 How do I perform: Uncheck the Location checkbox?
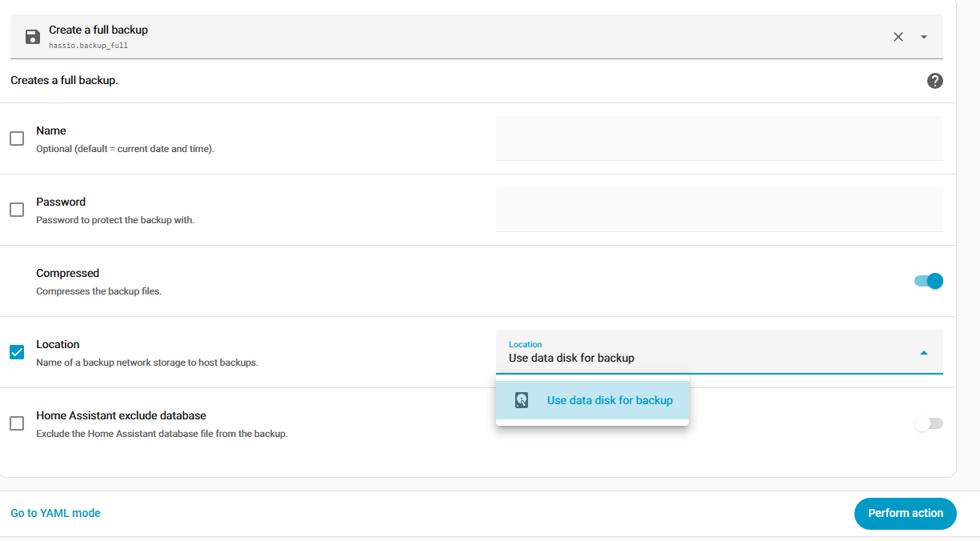point(17,352)
